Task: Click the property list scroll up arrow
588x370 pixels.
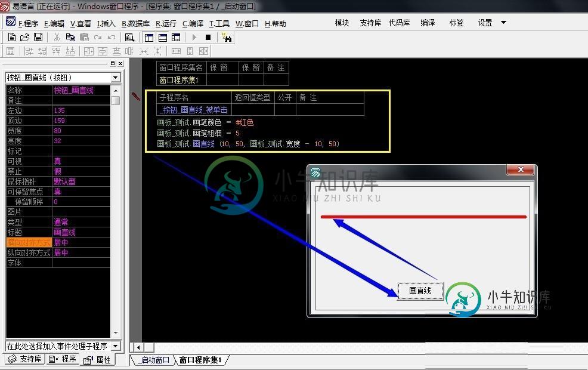Action: 116,91
